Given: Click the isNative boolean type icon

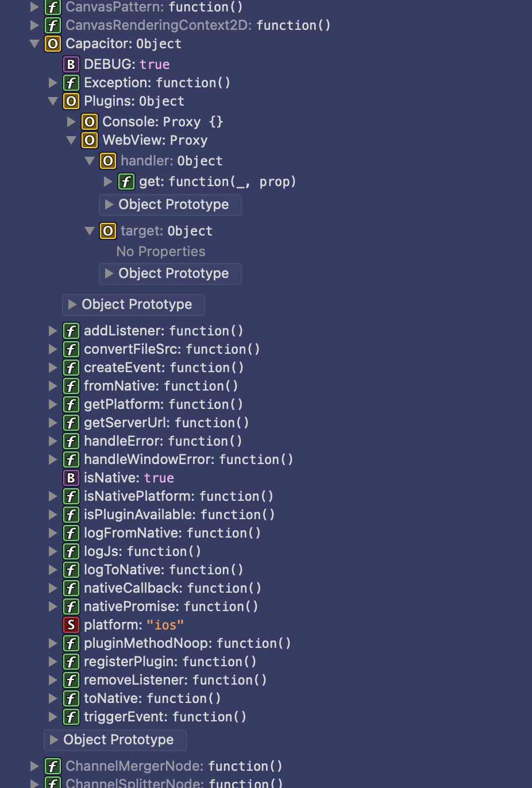Looking at the screenshot, I should click(71, 478).
